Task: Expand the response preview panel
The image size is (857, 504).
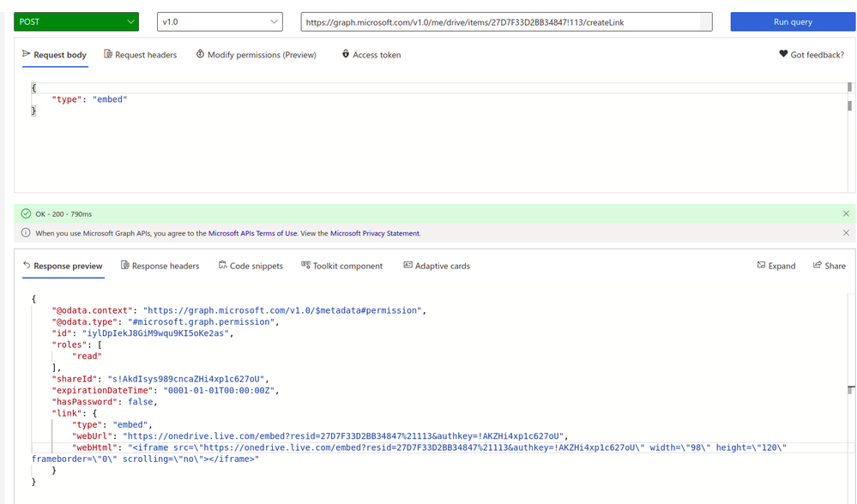Action: (x=776, y=266)
